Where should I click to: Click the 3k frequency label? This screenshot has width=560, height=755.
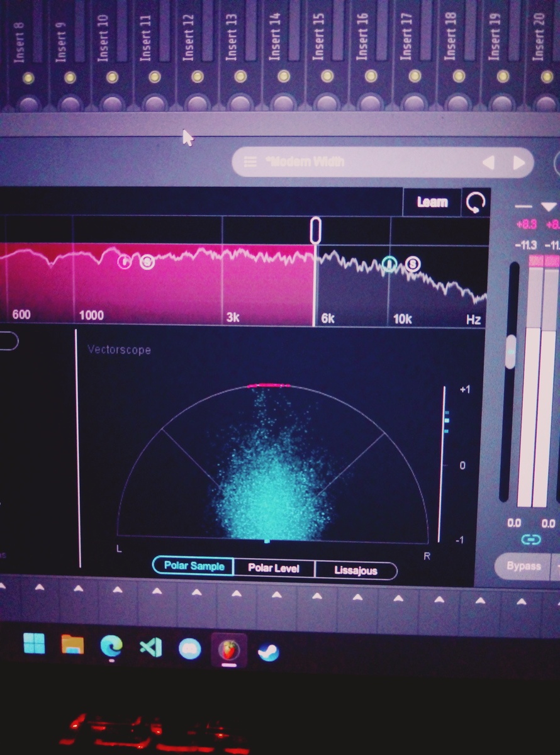point(233,318)
